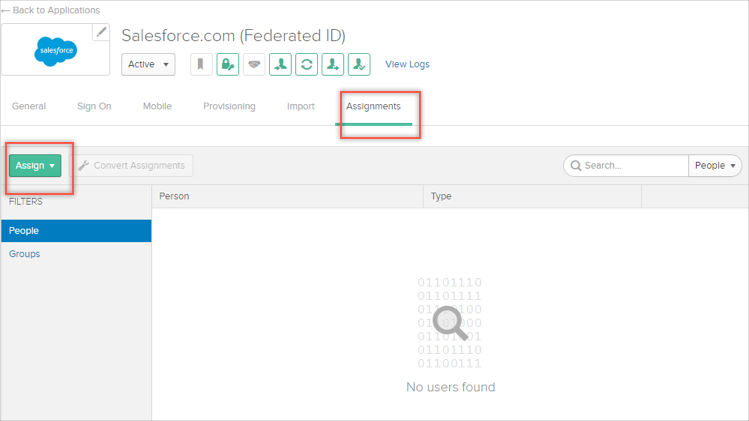Select the Import tab
This screenshot has width=749, height=421.
300,106
